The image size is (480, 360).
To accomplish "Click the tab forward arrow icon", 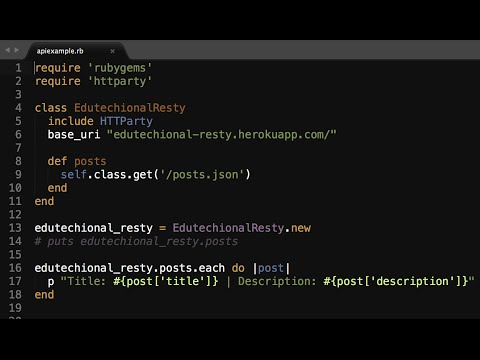I will point(17,50).
